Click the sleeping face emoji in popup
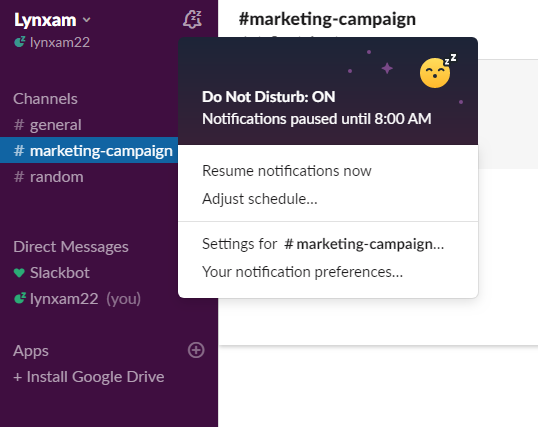The image size is (538, 427). 437,71
